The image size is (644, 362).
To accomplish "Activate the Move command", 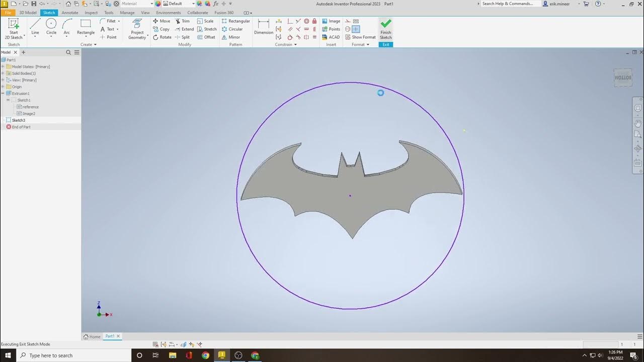I will click(162, 21).
